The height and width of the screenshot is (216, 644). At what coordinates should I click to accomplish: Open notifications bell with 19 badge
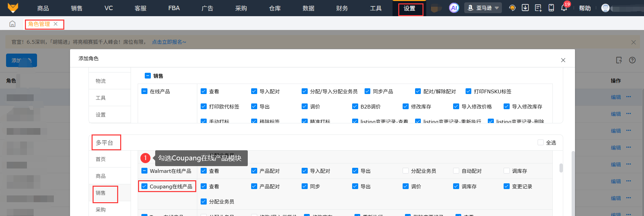coord(564,8)
